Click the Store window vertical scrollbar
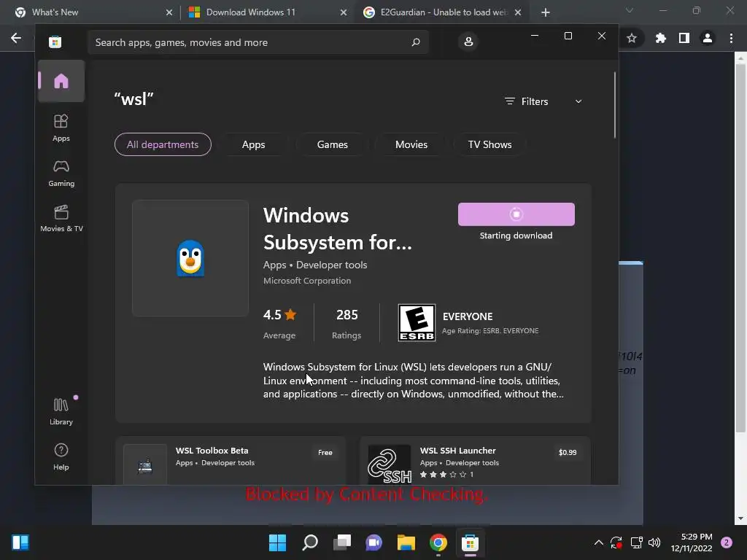The image size is (747, 560). click(614, 105)
